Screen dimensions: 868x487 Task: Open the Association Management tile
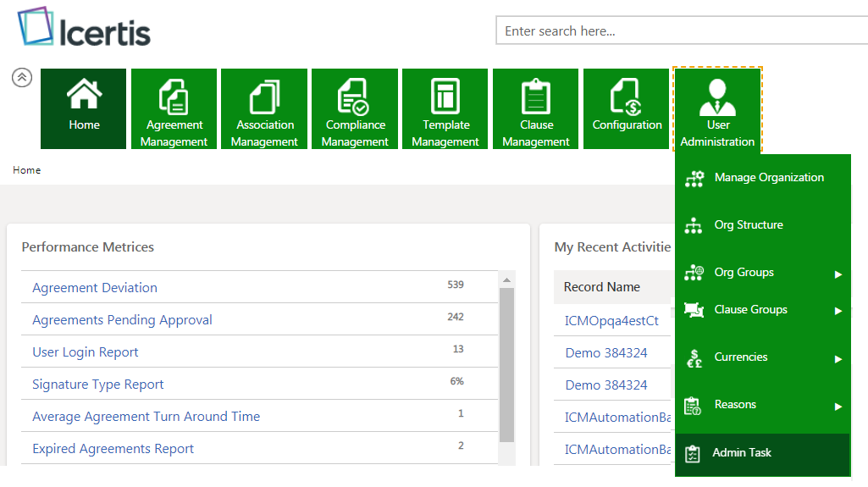coord(264,108)
